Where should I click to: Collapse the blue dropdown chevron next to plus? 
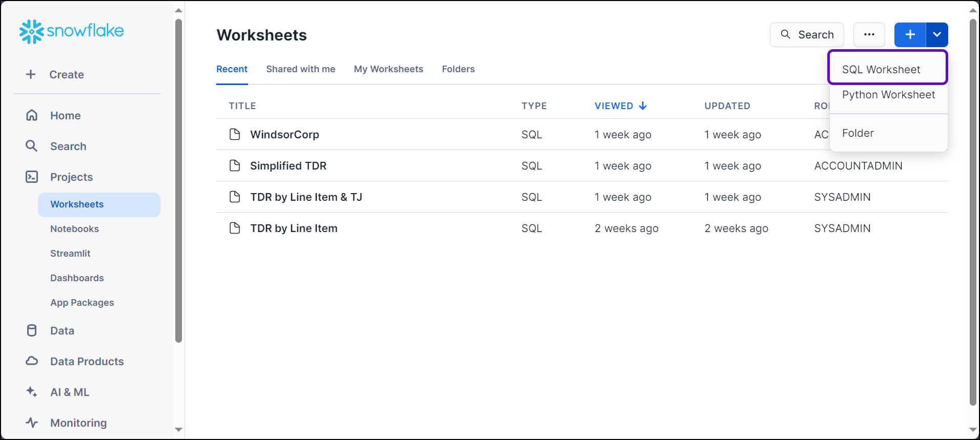(937, 35)
